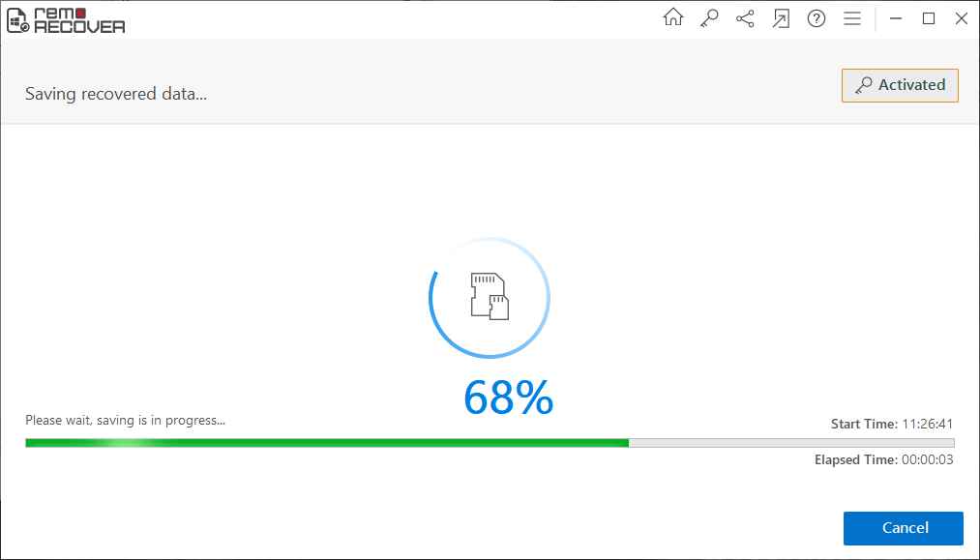Screen dimensions: 980x560
Task: Click the gray unfilled part of progress bar
Action: click(790, 443)
